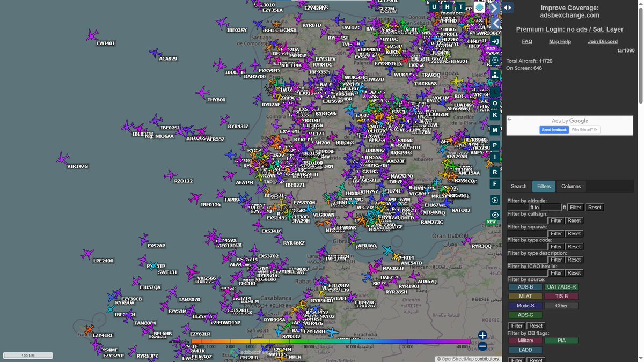Click the back arrow in the ad box
This screenshot has width=644, height=362.
(509, 120)
